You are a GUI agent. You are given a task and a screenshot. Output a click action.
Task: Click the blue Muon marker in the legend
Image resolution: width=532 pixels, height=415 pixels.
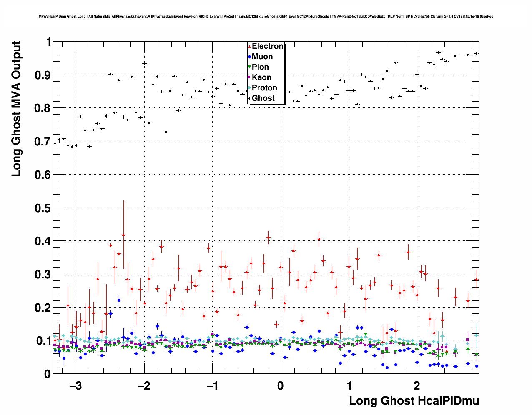pyautogui.click(x=249, y=57)
